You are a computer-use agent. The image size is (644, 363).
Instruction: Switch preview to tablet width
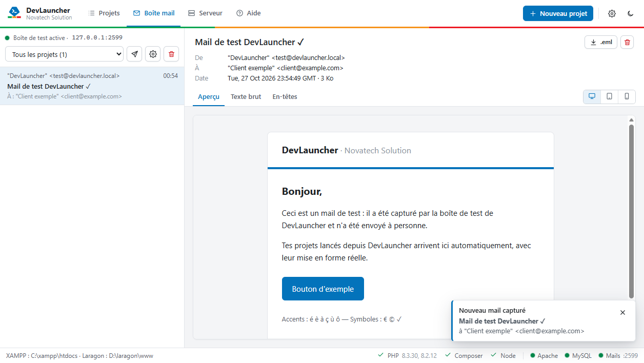[x=609, y=96]
